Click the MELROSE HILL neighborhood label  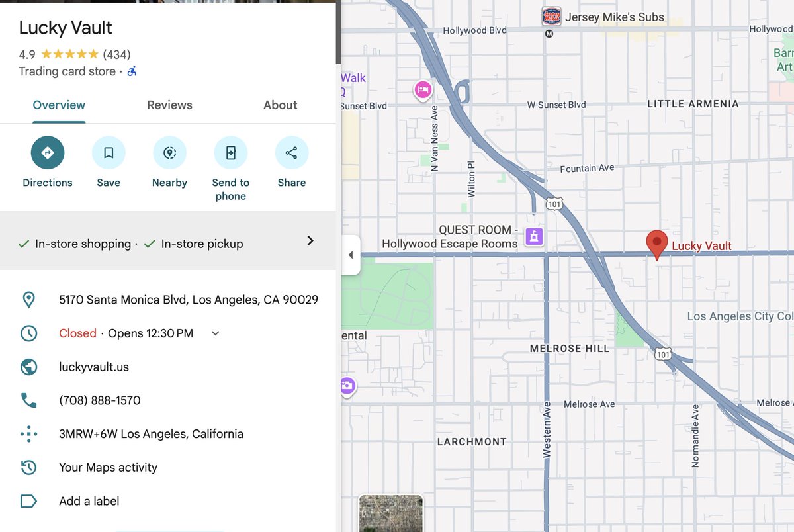coord(570,349)
